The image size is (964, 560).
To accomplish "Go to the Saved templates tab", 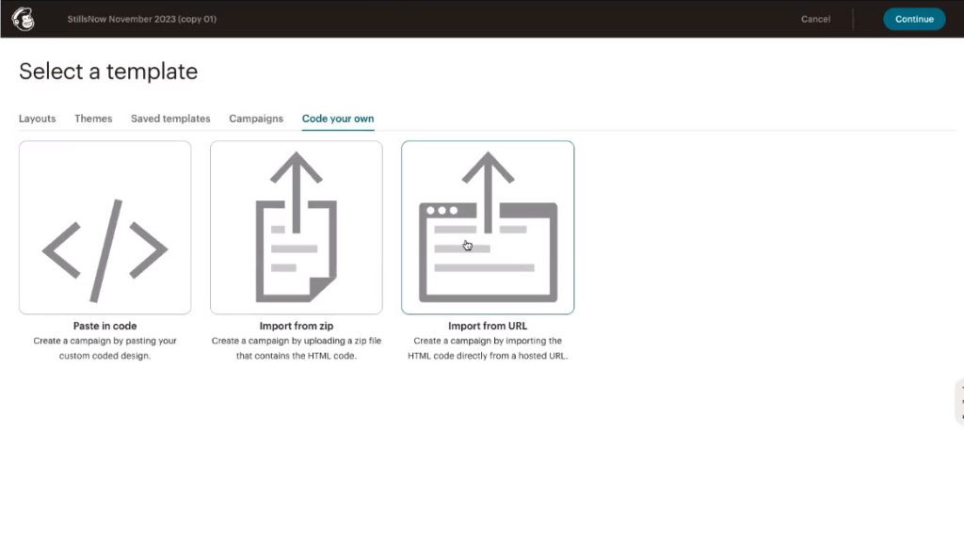I will [170, 119].
